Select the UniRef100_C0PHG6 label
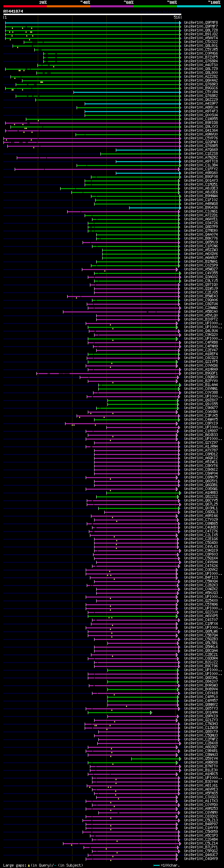224x868 pixels. click(201, 54)
